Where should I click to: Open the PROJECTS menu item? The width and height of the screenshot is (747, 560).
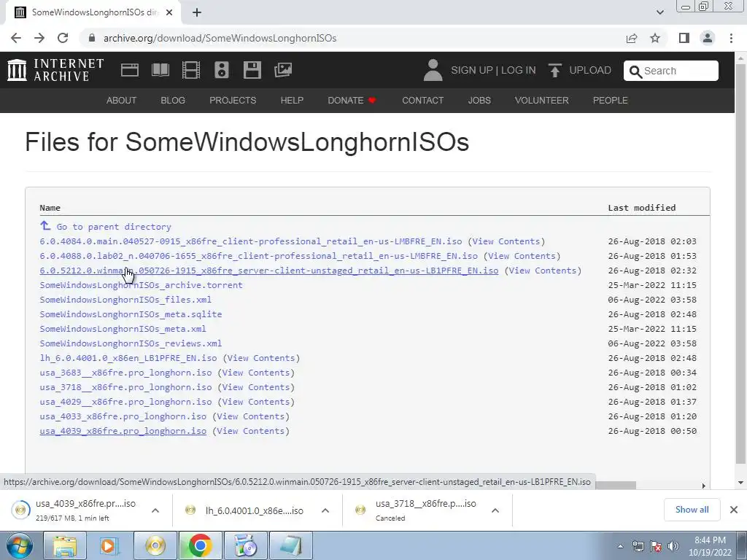tap(233, 101)
